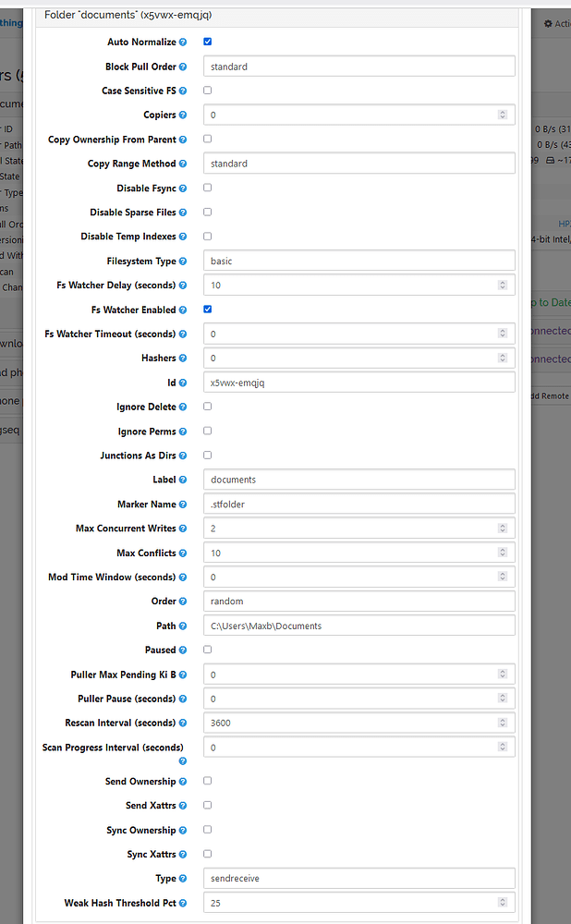
Task: Enable the Case Sensitive FS checkbox
Action: click(207, 90)
